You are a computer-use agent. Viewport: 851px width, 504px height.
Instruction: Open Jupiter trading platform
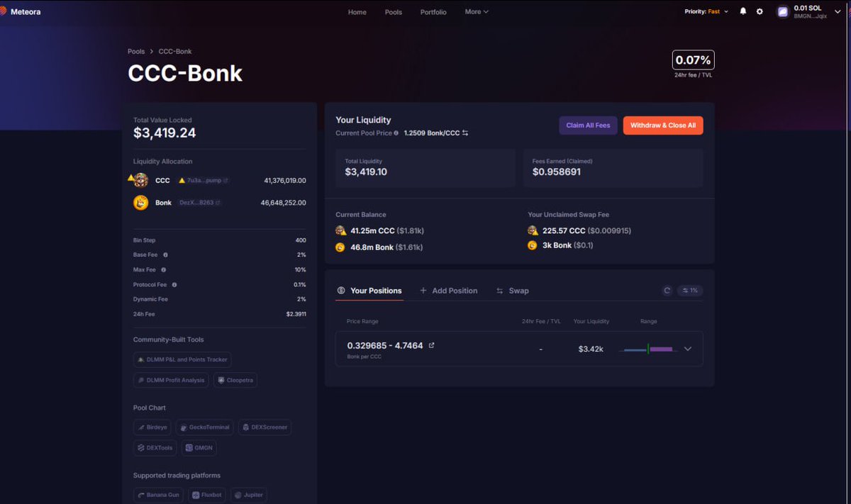(x=249, y=495)
